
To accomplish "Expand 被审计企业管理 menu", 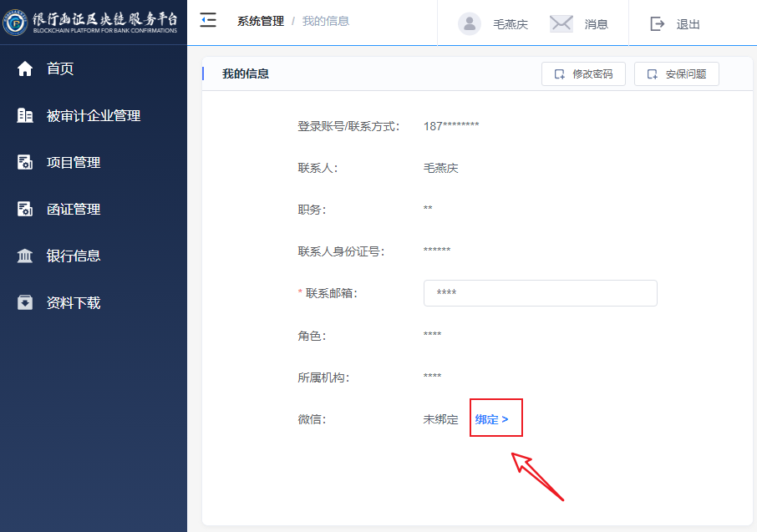I will click(x=94, y=116).
